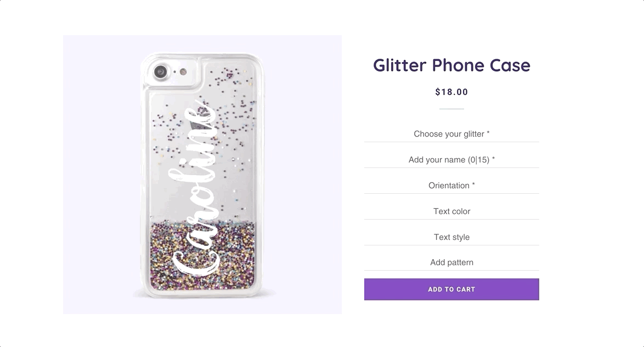Click the settled glitter pile at case bottom
Viewport: 644px width, 347px height.
click(202, 255)
